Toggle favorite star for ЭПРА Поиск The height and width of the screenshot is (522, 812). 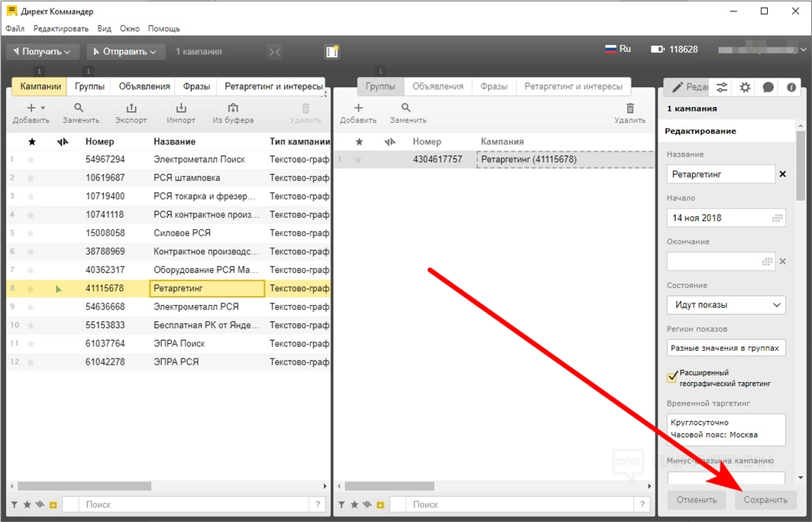click(x=31, y=344)
